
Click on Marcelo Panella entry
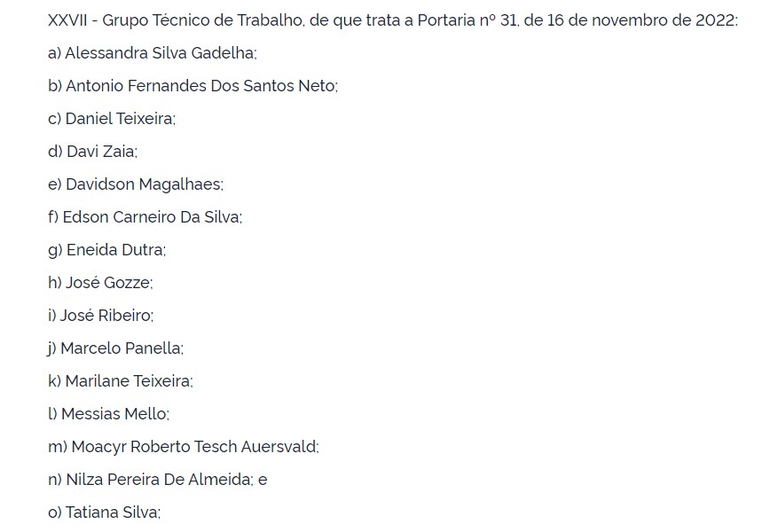[x=115, y=348]
